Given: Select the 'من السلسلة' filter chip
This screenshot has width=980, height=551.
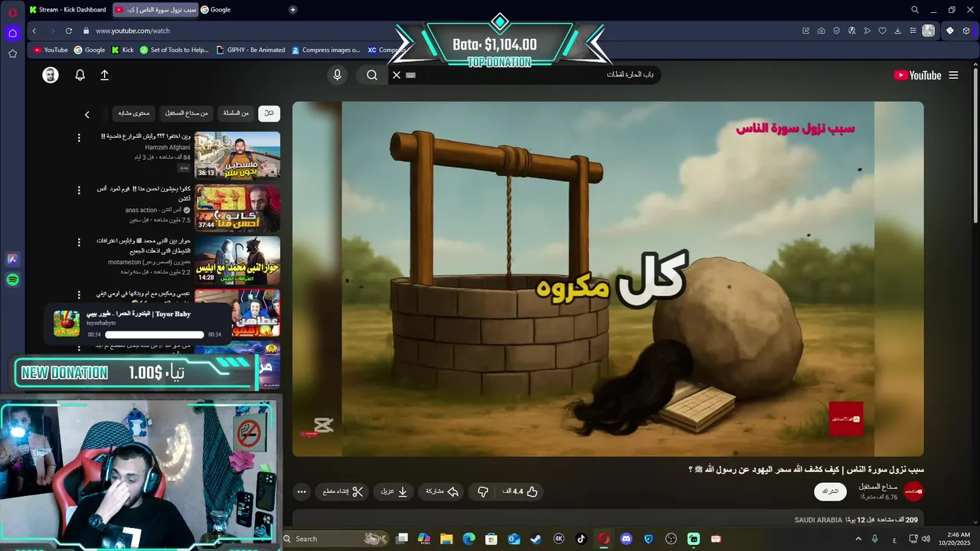Looking at the screenshot, I should [x=236, y=113].
